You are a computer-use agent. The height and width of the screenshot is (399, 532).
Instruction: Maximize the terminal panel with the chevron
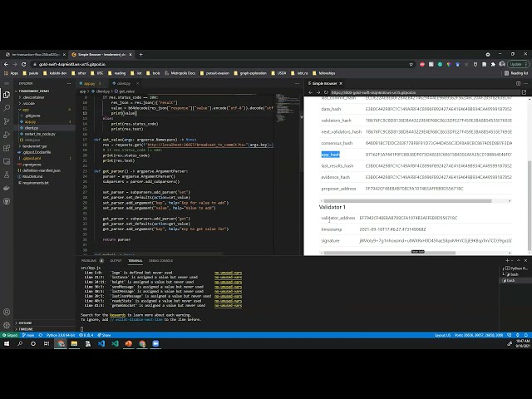(519, 260)
